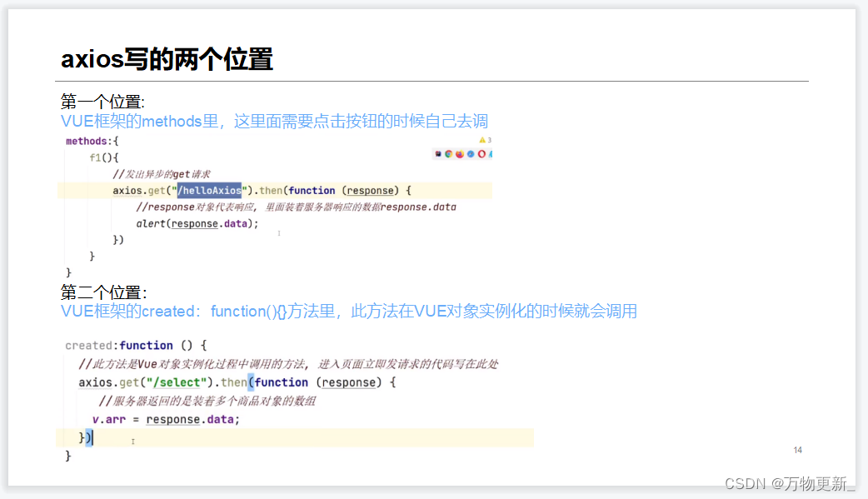Click the heading 第二个位置:
The width and height of the screenshot is (868, 499).
[103, 292]
